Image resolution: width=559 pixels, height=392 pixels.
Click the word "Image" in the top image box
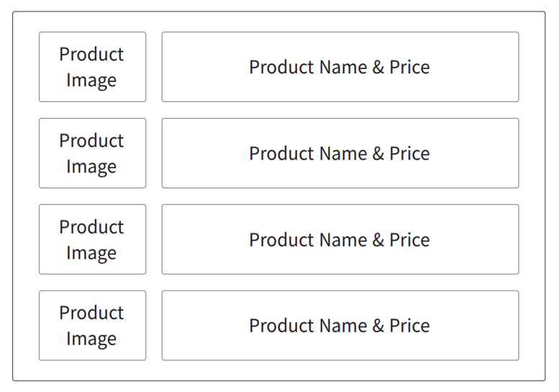coord(91,81)
